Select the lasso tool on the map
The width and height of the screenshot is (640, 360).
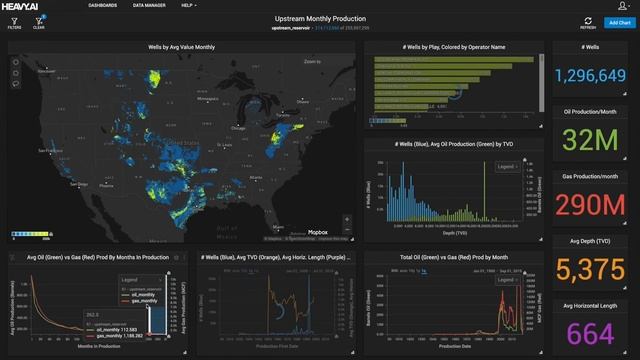(16, 84)
